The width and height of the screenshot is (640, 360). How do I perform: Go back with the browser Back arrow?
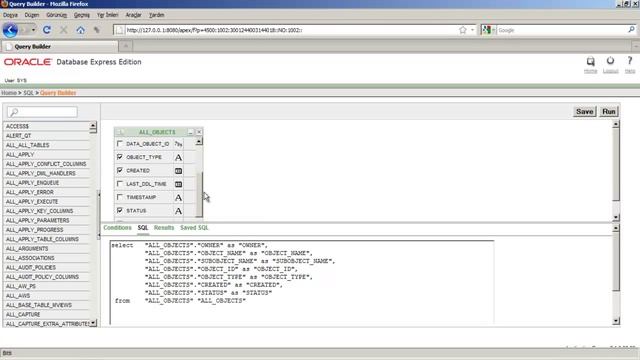point(10,30)
